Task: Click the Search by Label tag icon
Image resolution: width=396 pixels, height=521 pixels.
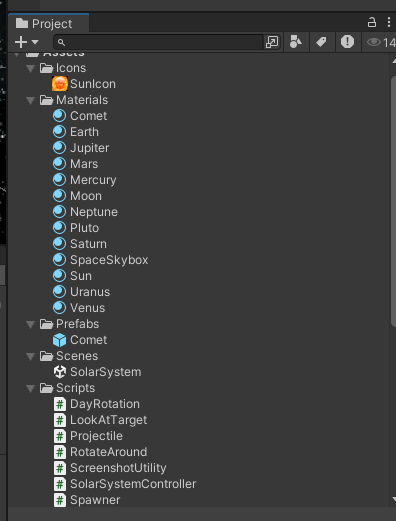Action: 321,42
